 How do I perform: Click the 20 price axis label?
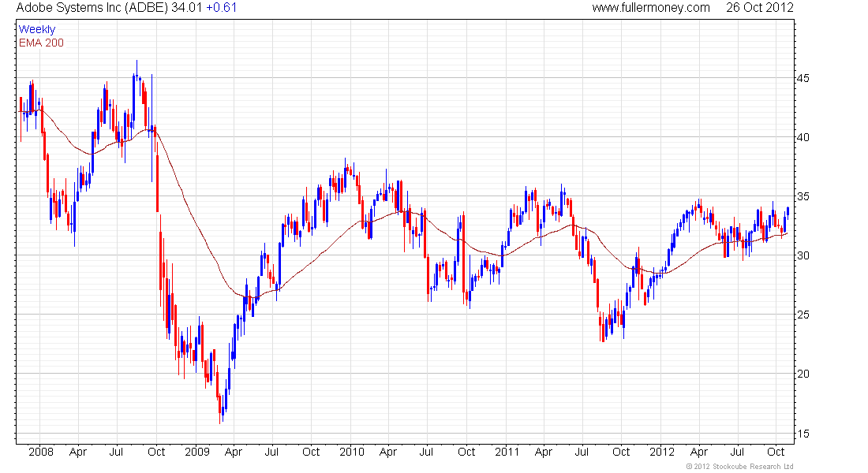tap(803, 374)
